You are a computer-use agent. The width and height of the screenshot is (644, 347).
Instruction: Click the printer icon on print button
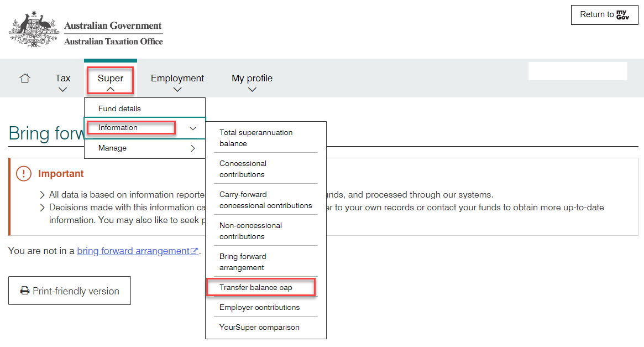(x=25, y=291)
